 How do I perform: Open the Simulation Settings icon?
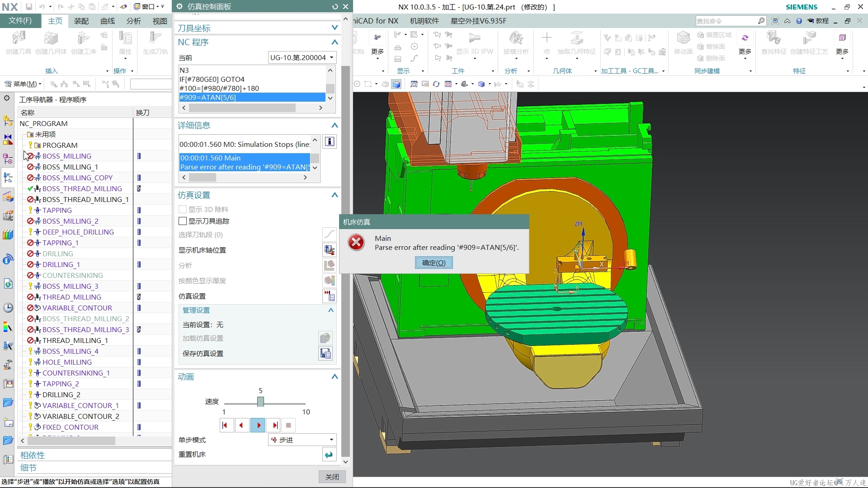[330, 296]
